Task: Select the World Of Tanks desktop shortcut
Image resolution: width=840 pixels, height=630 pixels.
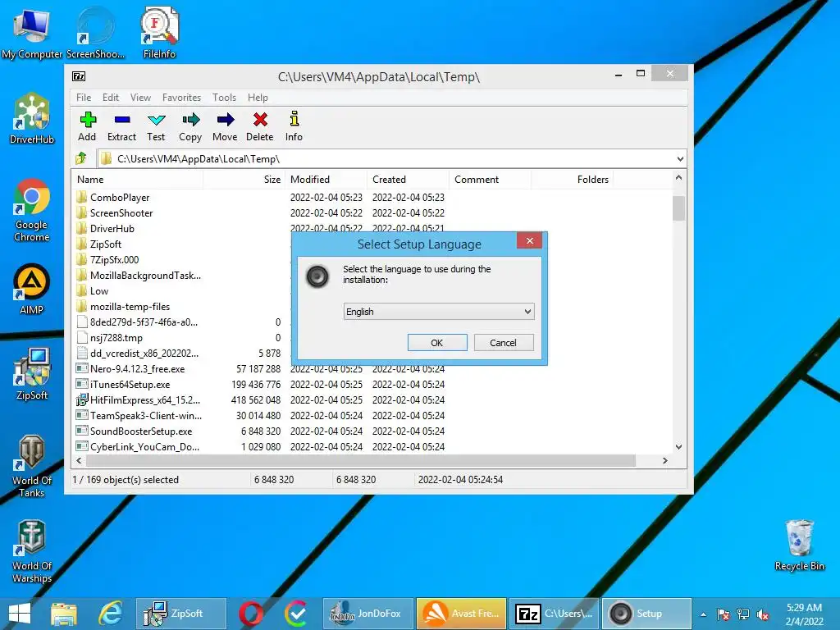Action: point(32,466)
